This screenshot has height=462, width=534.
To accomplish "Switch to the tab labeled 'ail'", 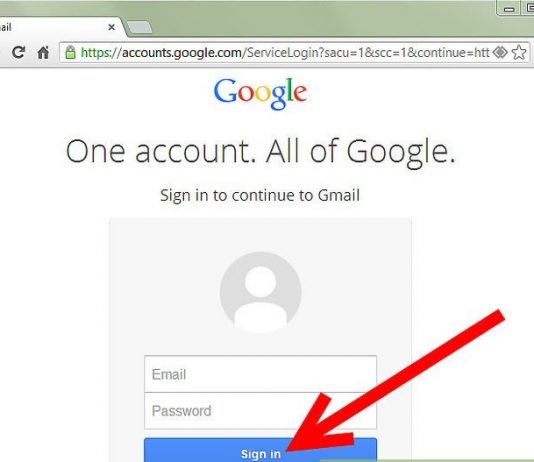I will click(56, 27).
